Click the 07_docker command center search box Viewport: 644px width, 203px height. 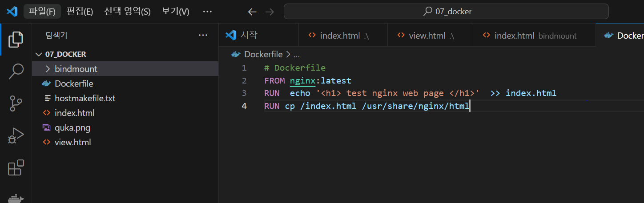pos(446,12)
